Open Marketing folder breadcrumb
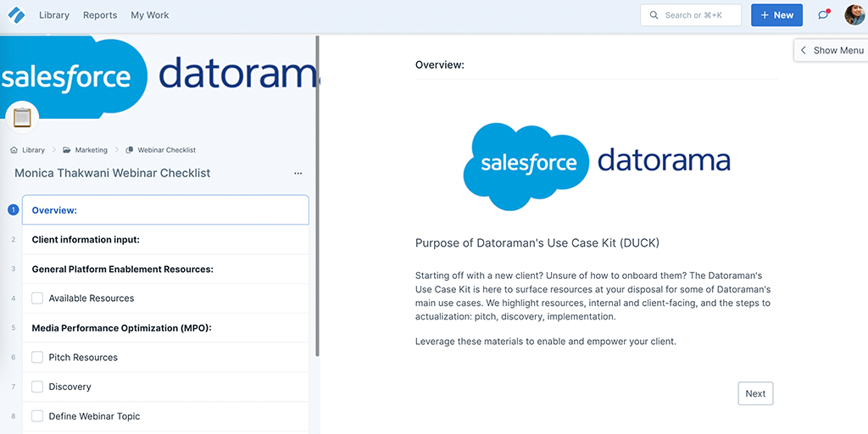Image resolution: width=868 pixels, height=434 pixels. 92,150
